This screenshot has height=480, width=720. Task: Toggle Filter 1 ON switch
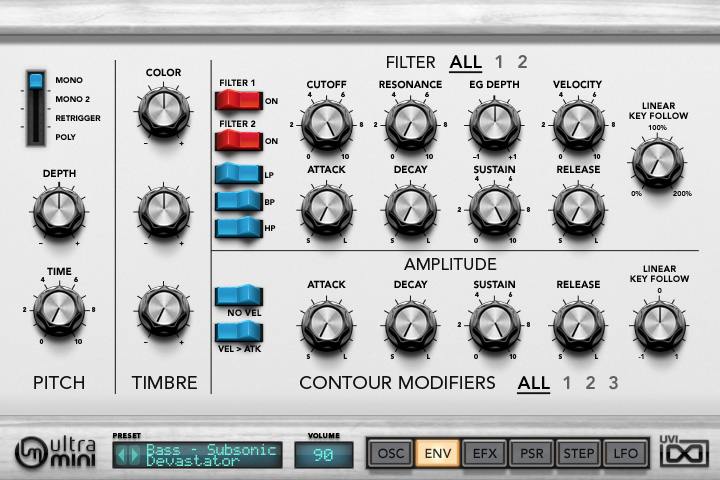click(239, 100)
